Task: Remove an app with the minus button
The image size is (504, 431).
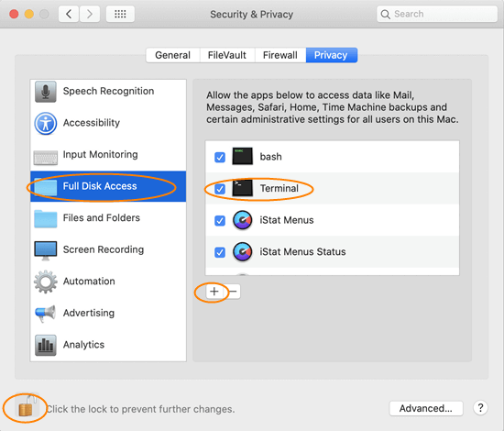Action: click(232, 292)
